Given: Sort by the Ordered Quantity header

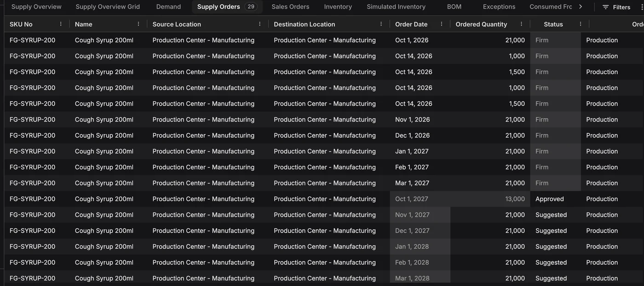Looking at the screenshot, I should (481, 24).
